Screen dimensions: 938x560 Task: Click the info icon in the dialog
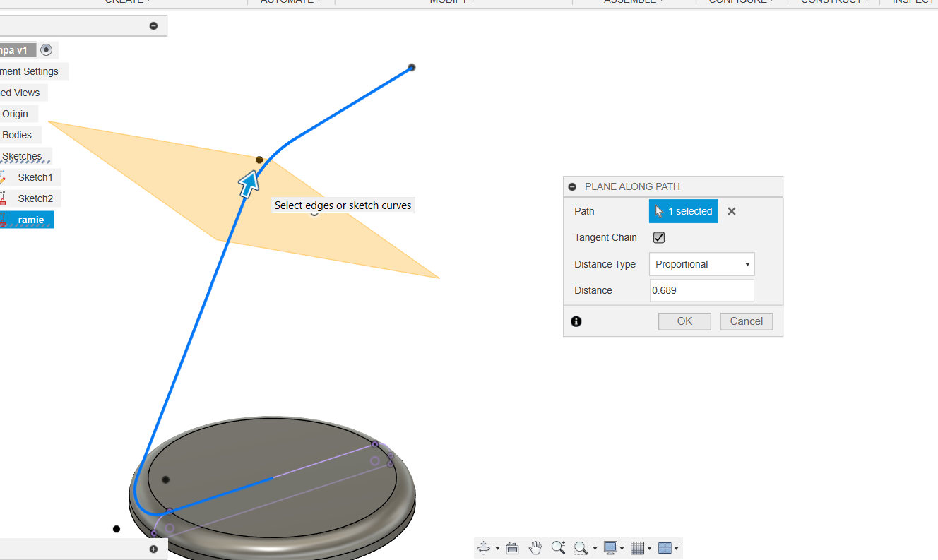(576, 321)
